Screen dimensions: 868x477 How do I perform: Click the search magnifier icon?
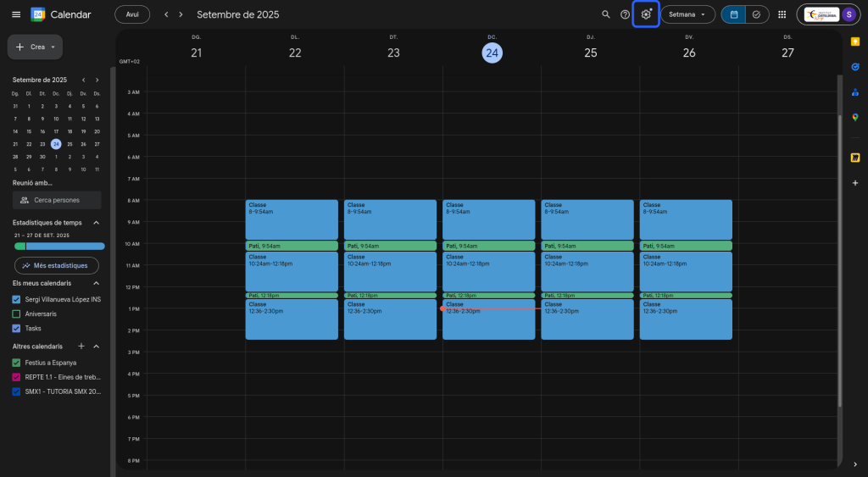tap(605, 14)
